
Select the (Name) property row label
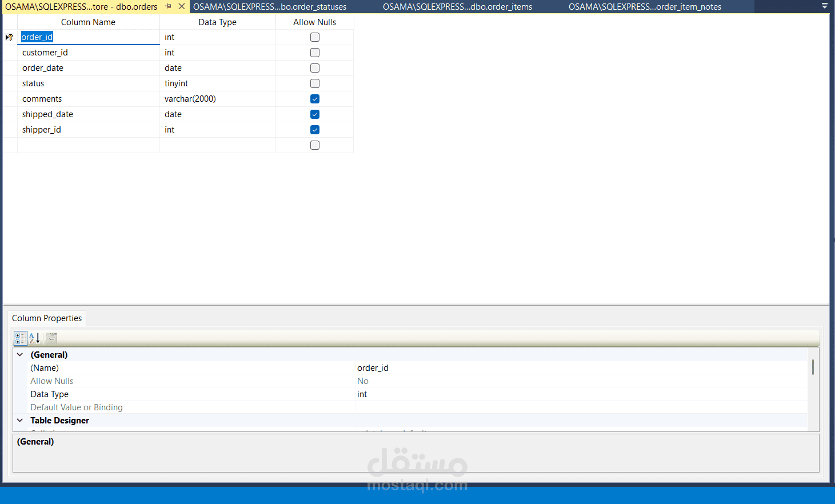[x=45, y=368]
